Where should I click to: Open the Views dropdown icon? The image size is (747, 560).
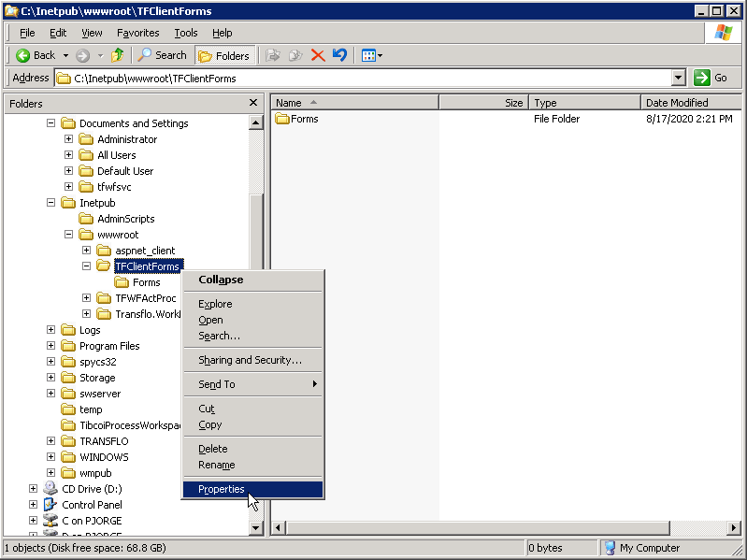[371, 56]
